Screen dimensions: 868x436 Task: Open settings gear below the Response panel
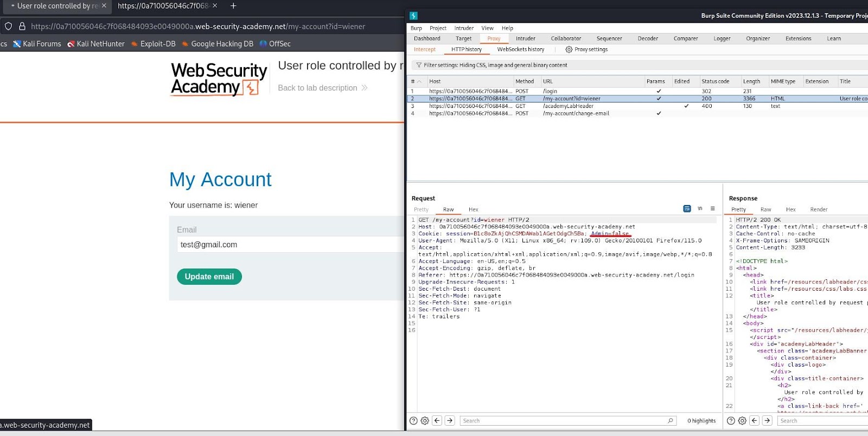coord(742,421)
